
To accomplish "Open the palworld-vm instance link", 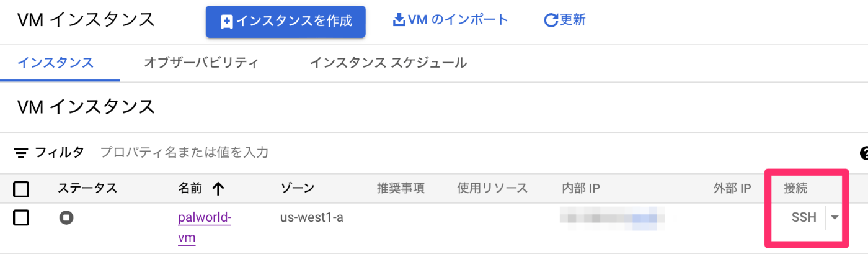I will [x=205, y=227].
